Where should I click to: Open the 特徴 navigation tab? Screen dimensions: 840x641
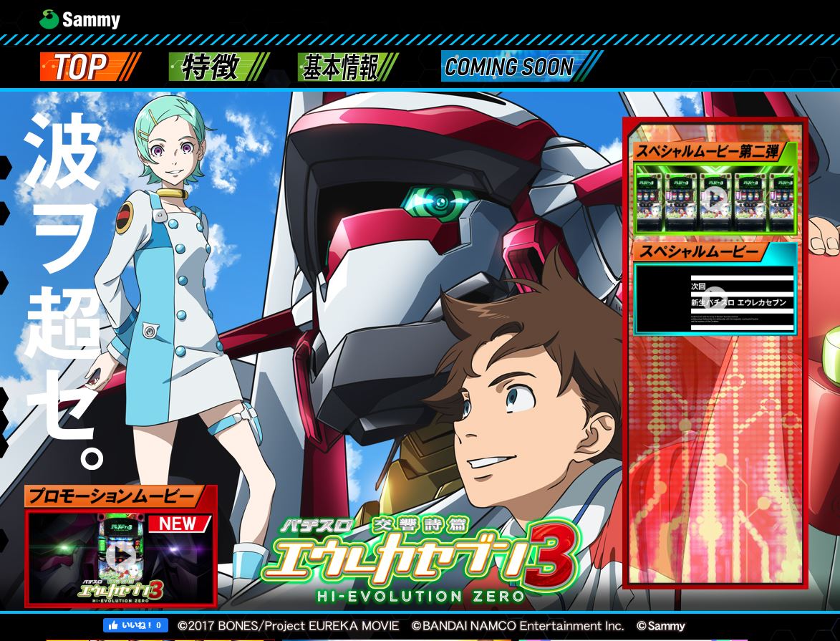pos(218,67)
